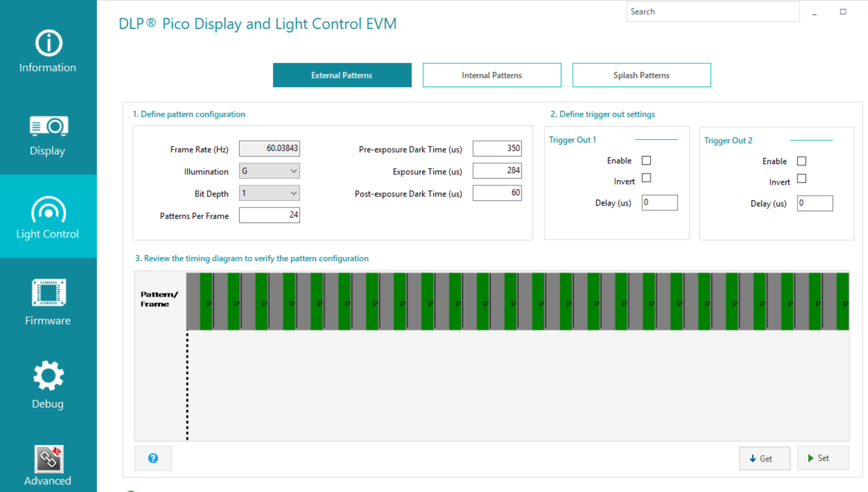Click the Pattern/Frame timing diagram strip
The height and width of the screenshot is (492, 868).
[517, 301]
